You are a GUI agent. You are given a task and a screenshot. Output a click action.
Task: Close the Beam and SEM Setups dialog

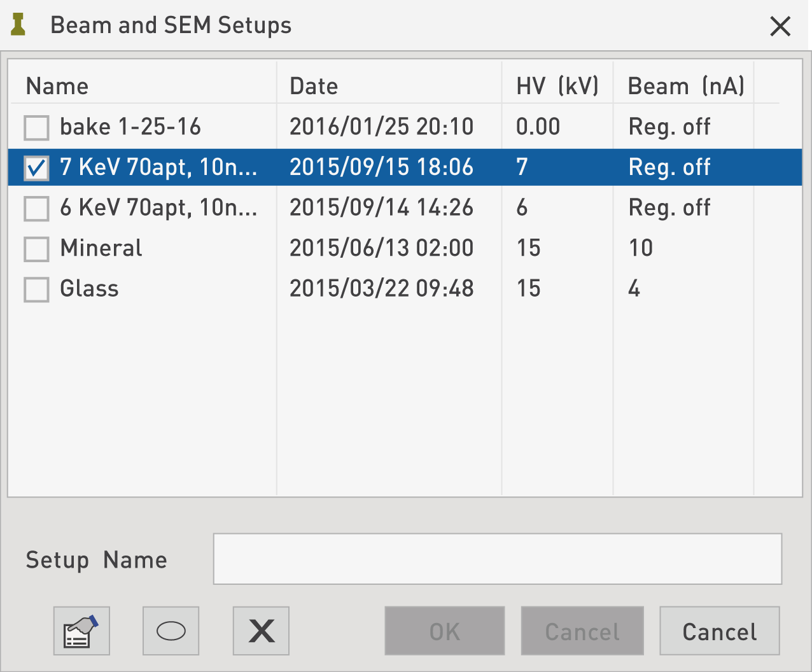point(780,27)
